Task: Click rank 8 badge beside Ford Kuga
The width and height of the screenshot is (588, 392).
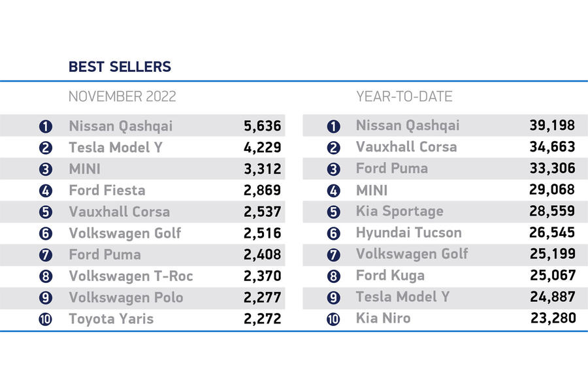Action: [333, 276]
